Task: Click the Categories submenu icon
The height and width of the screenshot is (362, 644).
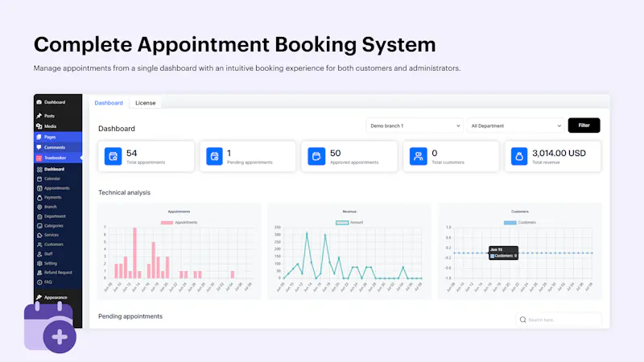Action: coord(39,226)
